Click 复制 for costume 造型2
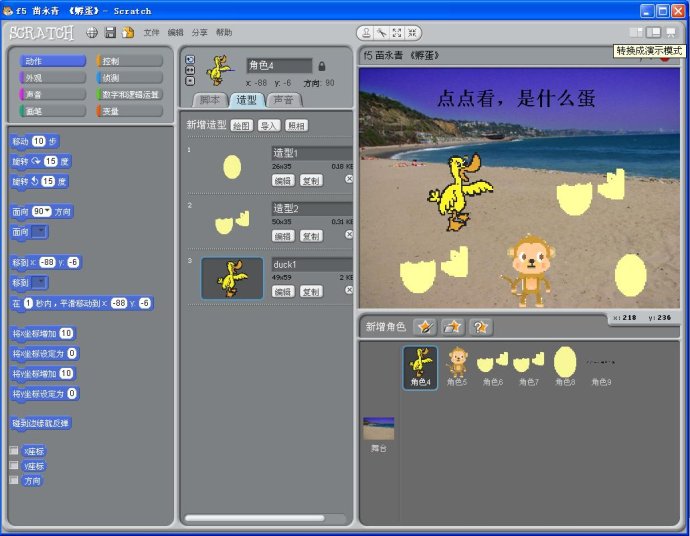 (x=311, y=236)
